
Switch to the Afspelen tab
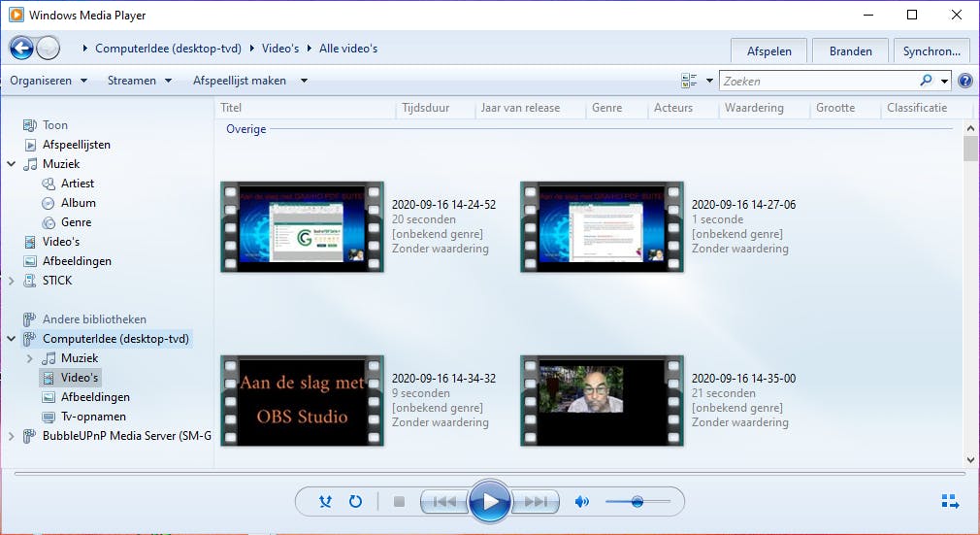(x=768, y=50)
